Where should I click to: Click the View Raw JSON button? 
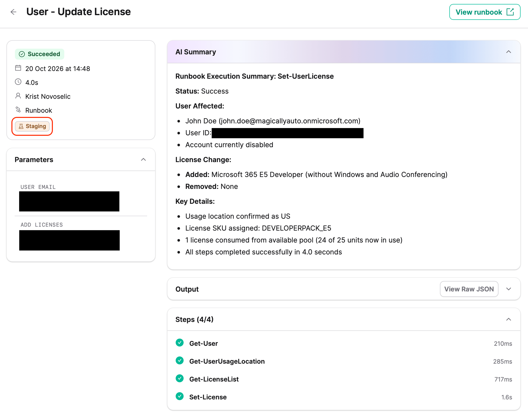coord(469,289)
